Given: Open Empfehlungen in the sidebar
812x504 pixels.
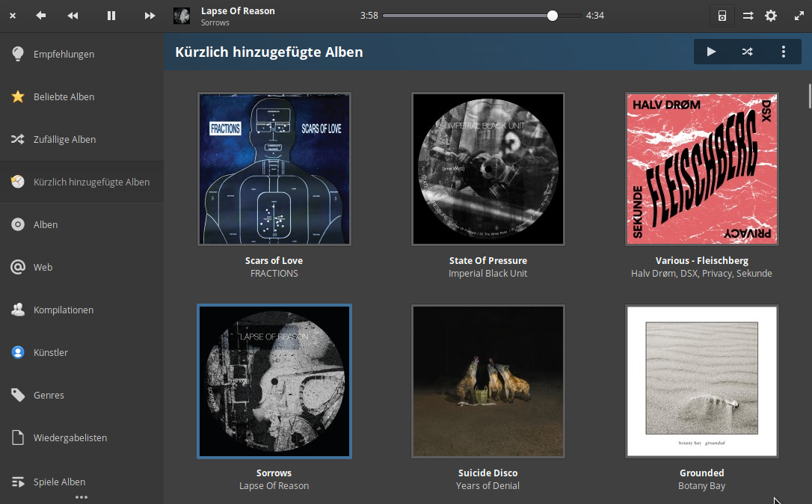Looking at the screenshot, I should tap(81, 54).
